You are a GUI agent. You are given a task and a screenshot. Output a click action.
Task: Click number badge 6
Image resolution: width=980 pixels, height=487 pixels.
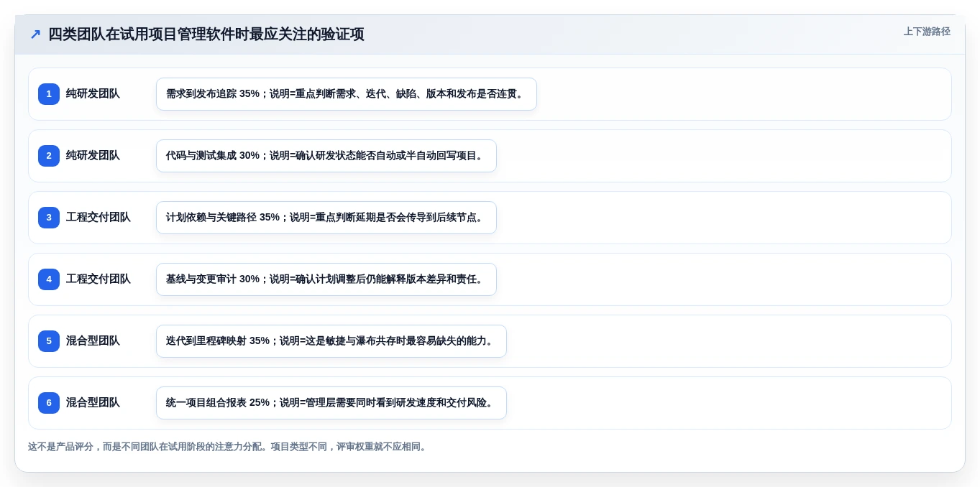pyautogui.click(x=49, y=403)
